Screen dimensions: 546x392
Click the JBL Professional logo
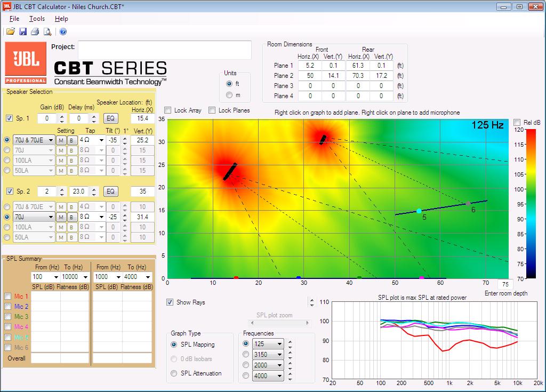pos(26,63)
